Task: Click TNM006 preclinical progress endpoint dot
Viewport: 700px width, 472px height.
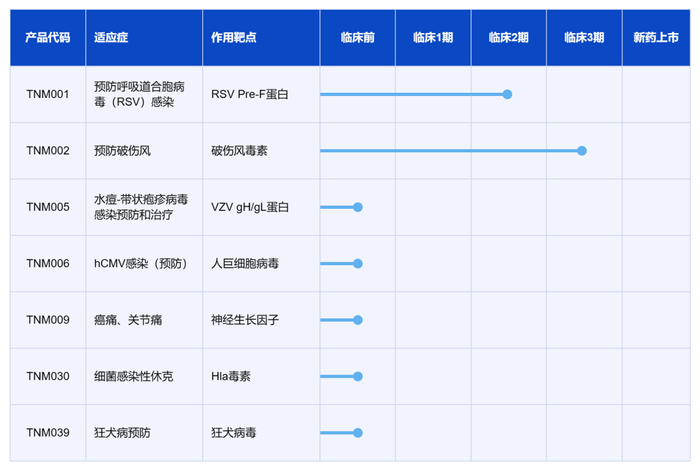Action: tap(358, 263)
